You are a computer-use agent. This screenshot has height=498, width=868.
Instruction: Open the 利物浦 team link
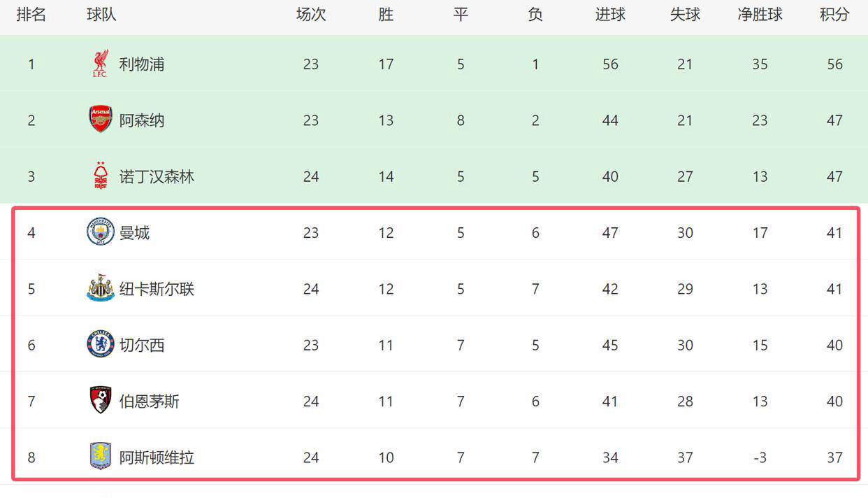tap(142, 64)
